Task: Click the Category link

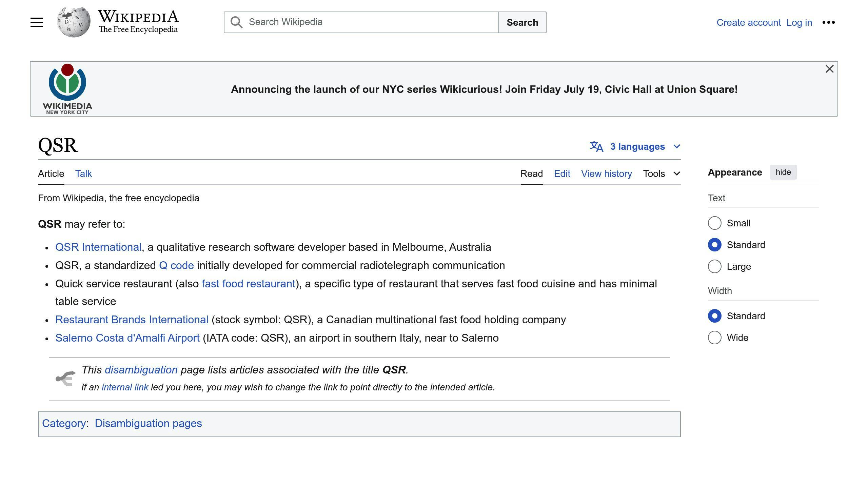Action: click(x=64, y=423)
